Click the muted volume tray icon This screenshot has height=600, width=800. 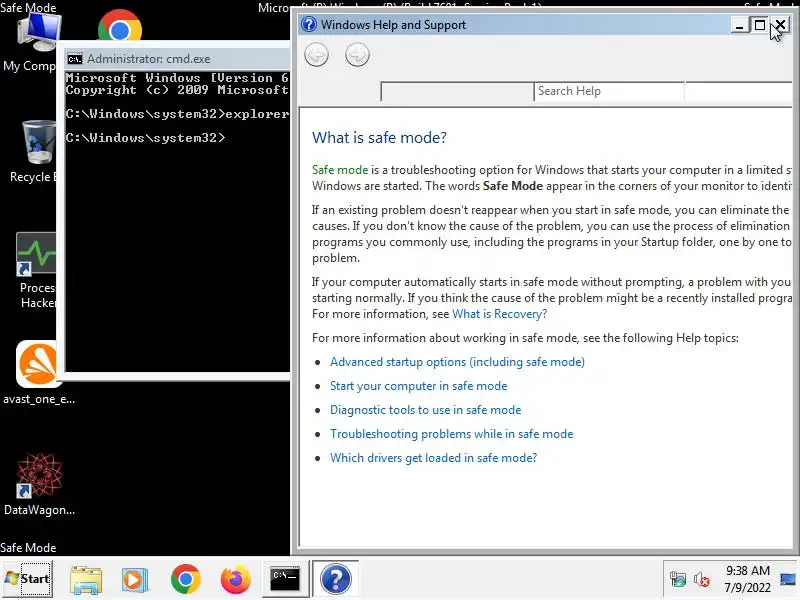pyautogui.click(x=702, y=580)
